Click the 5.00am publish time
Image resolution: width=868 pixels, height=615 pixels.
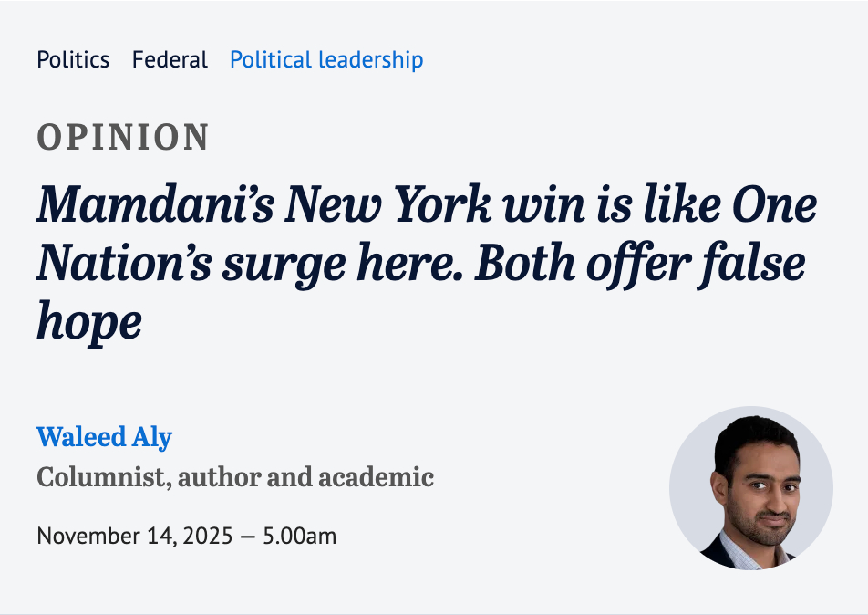click(299, 536)
